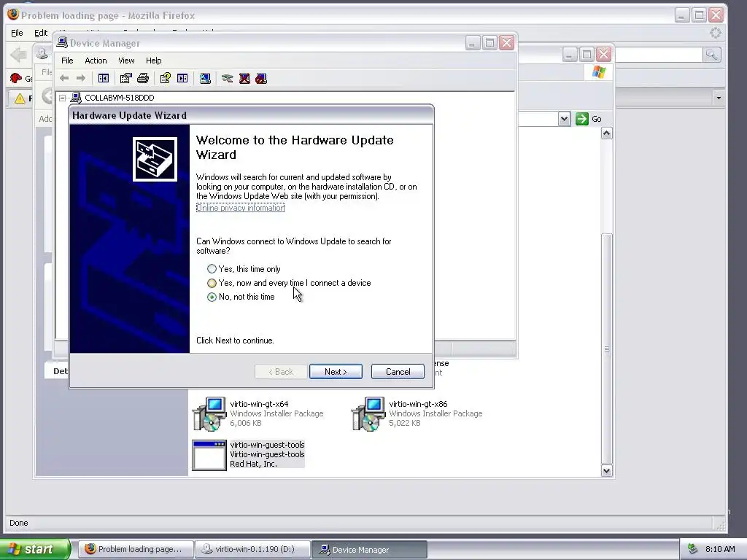
Task: Click the virtio-win-gt-x64 installer icon
Action: [209, 414]
